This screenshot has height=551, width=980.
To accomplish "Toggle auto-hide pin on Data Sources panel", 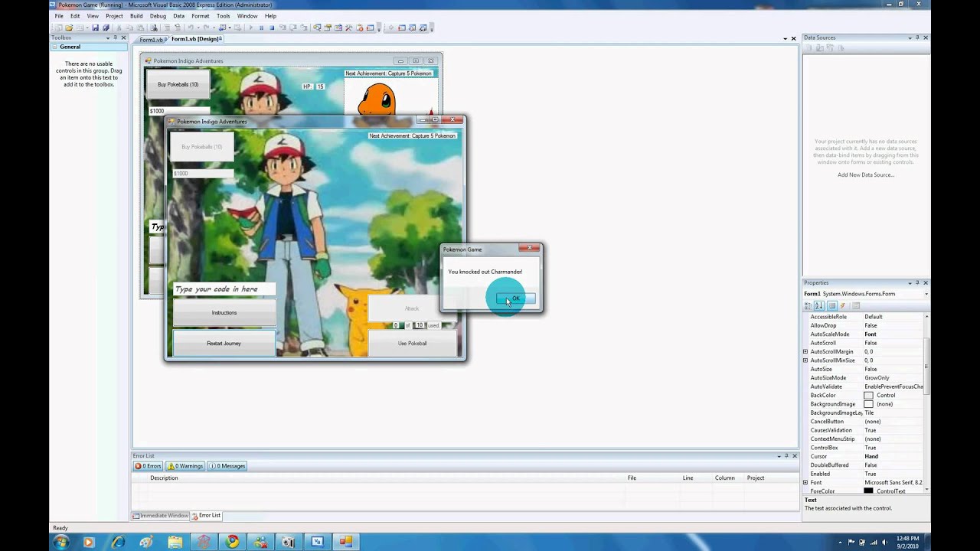I will click(917, 37).
